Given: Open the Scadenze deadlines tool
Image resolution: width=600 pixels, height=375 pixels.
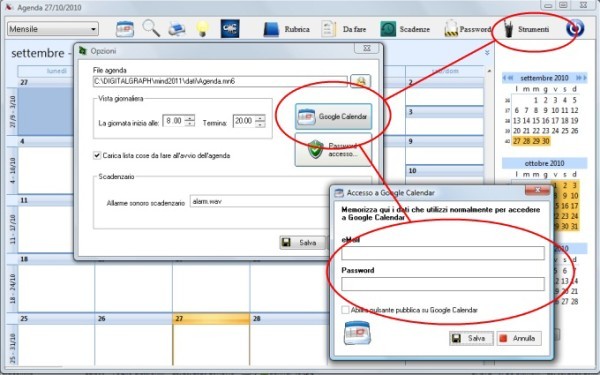Looking at the screenshot, I should pyautogui.click(x=405, y=29).
